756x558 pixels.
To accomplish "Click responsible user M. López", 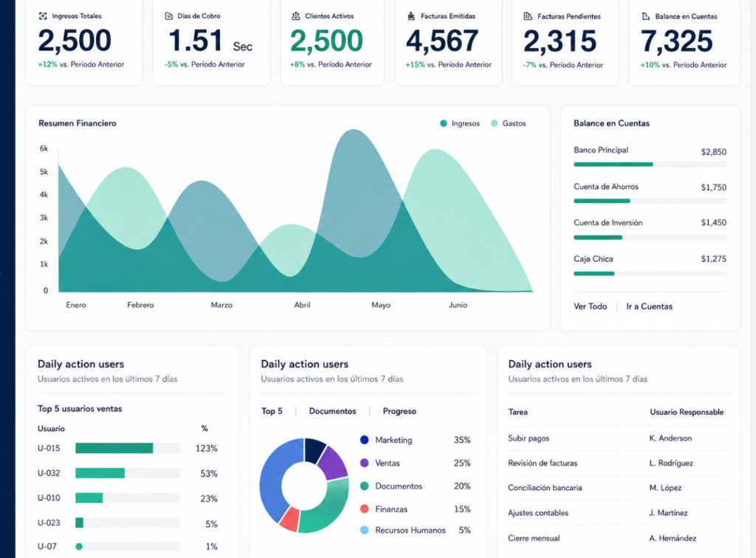I will click(665, 488).
